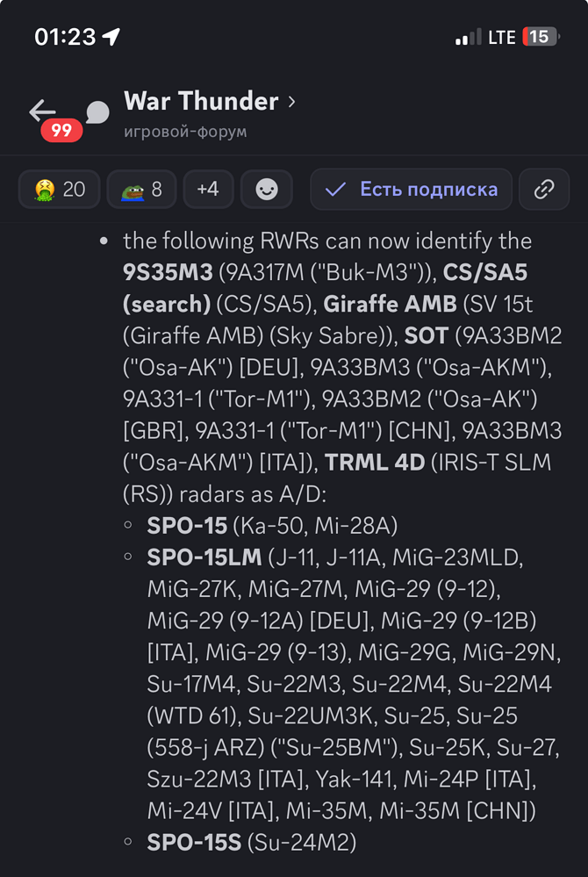Copy the post link via chain icon

(544, 189)
